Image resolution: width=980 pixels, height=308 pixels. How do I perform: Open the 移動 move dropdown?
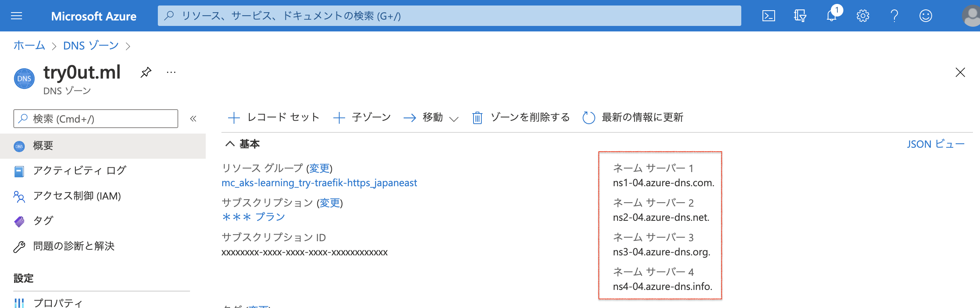point(431,117)
